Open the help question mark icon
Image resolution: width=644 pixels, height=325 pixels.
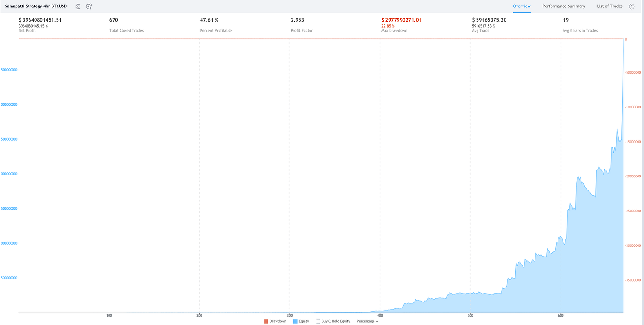[632, 6]
